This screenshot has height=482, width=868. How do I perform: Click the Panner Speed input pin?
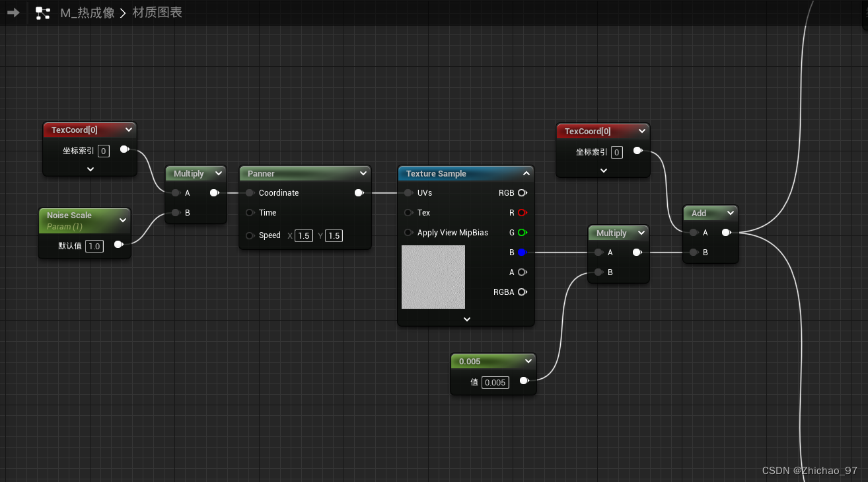(250, 235)
